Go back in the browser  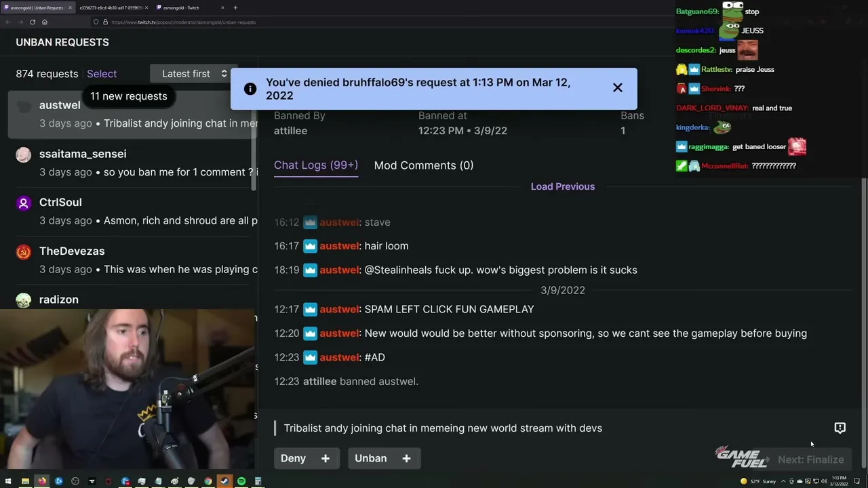(7, 22)
